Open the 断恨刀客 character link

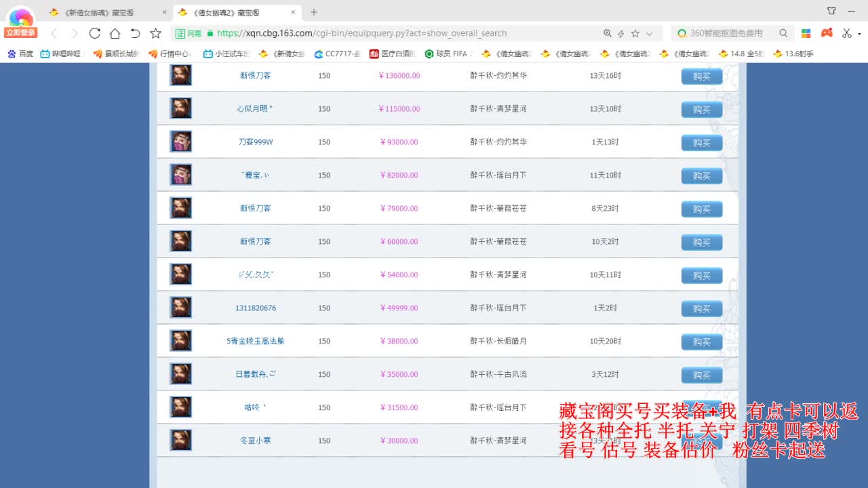pos(256,75)
